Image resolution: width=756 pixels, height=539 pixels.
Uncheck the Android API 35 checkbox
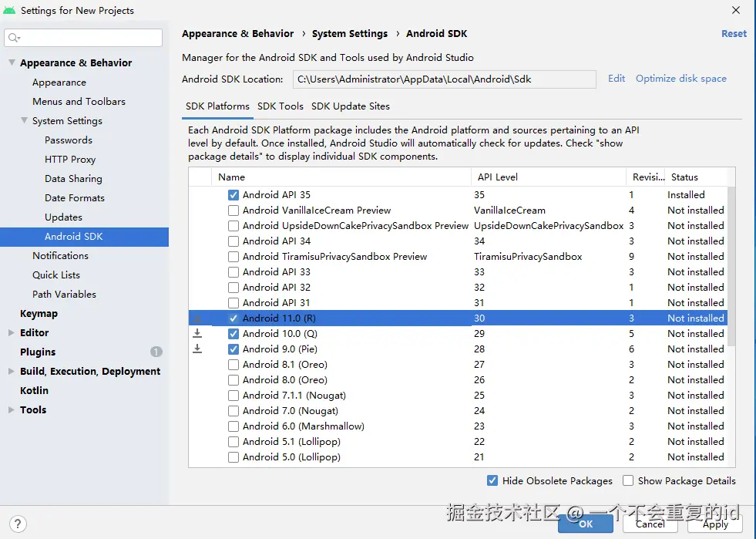pos(234,195)
